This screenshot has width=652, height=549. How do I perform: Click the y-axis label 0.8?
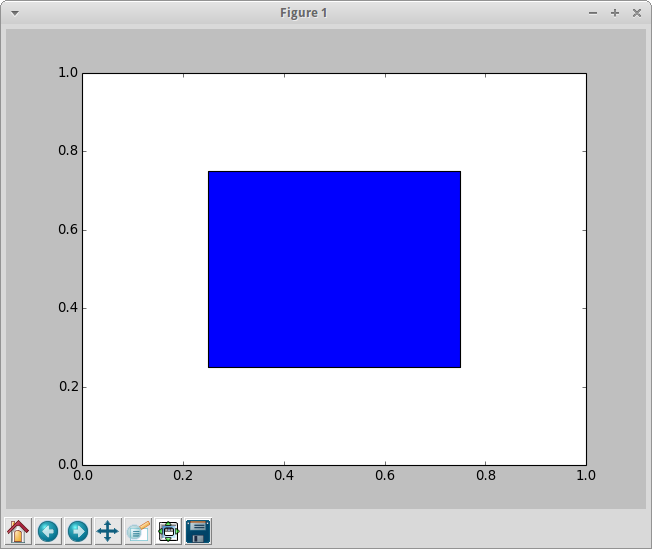click(68, 151)
